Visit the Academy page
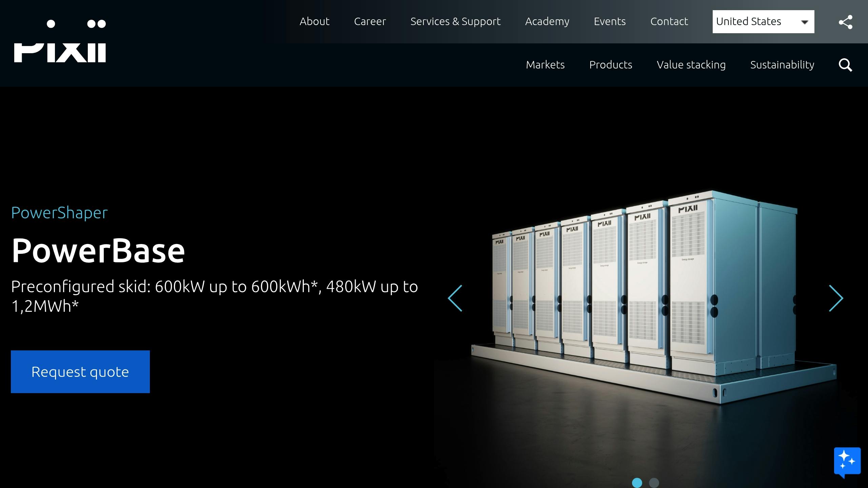 point(547,21)
